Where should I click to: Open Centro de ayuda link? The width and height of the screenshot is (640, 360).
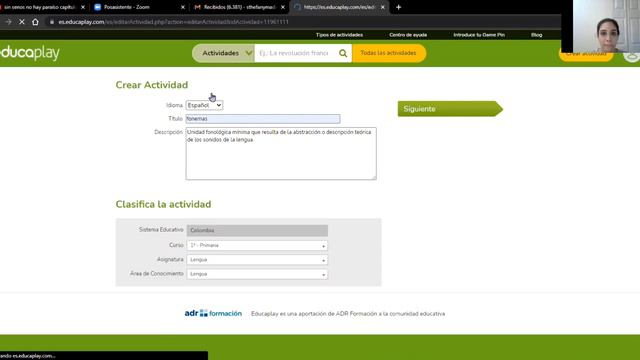point(408,35)
